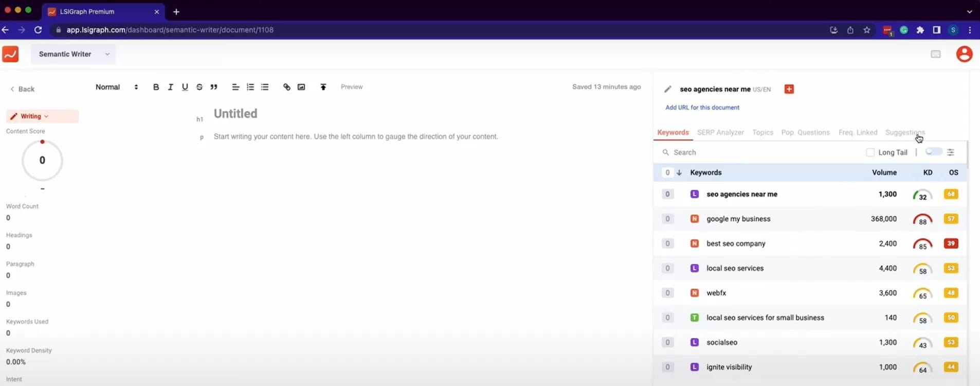The width and height of the screenshot is (980, 386).
Task: Sort by the KD column header
Action: tap(928, 172)
